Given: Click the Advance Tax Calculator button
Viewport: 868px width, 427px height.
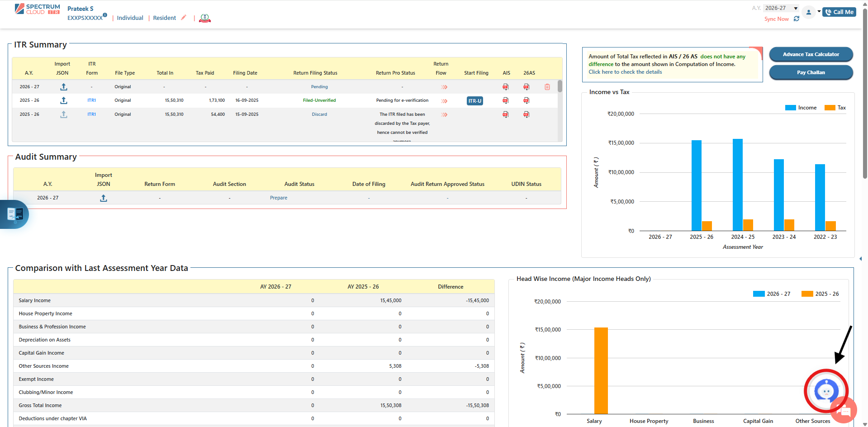Looking at the screenshot, I should (811, 54).
